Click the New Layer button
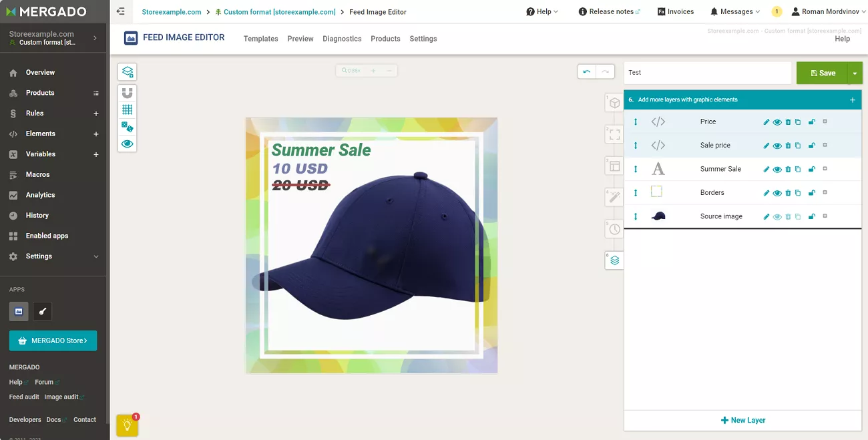The height and width of the screenshot is (440, 868). [743, 421]
